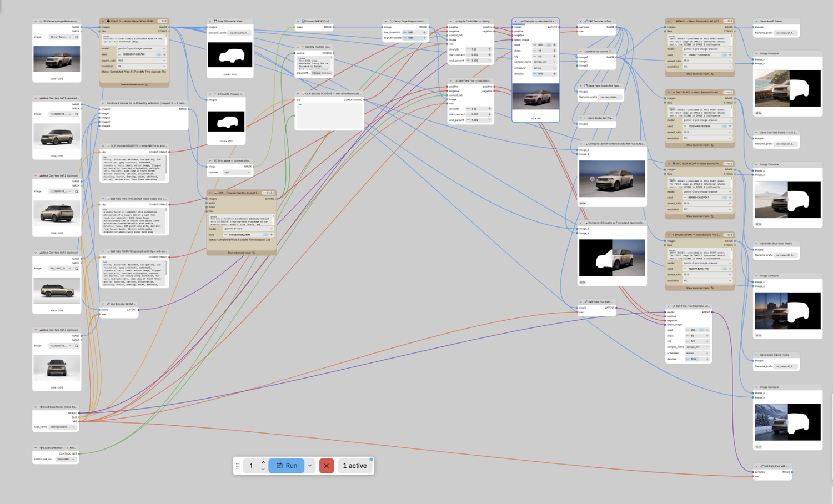Click the credits badge on STAGE 0 node header
Screen dimensions: 833x504
coord(163,21)
